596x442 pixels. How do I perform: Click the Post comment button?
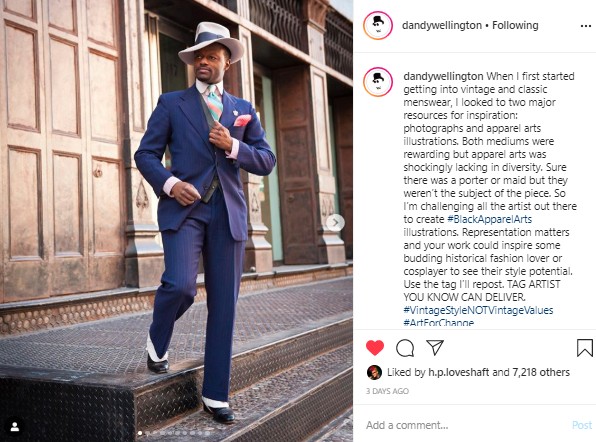click(x=582, y=425)
